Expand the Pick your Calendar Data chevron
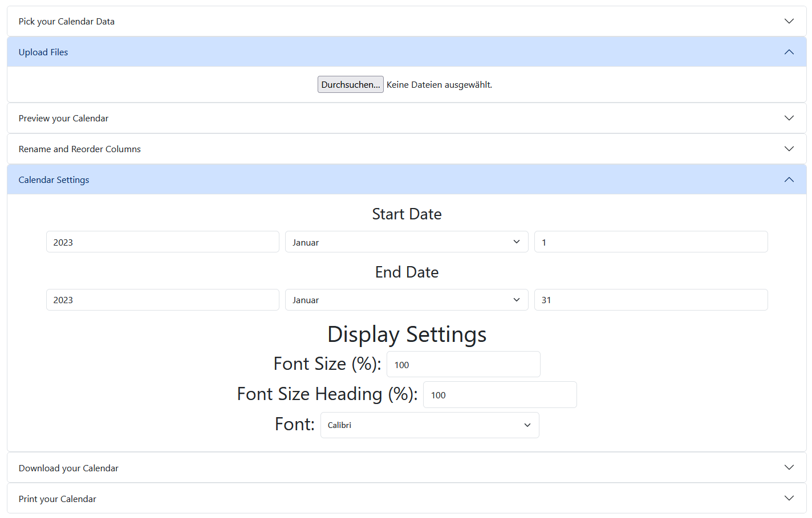 (789, 21)
